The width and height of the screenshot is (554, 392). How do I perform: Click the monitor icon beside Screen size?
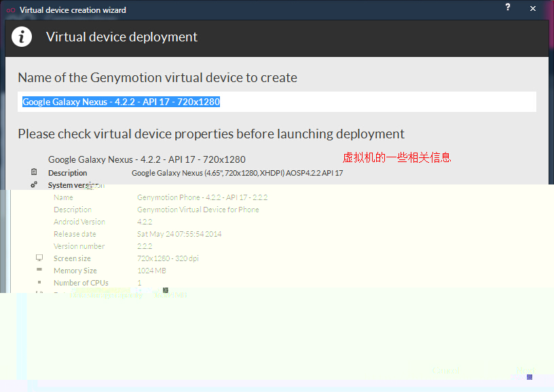click(x=39, y=258)
